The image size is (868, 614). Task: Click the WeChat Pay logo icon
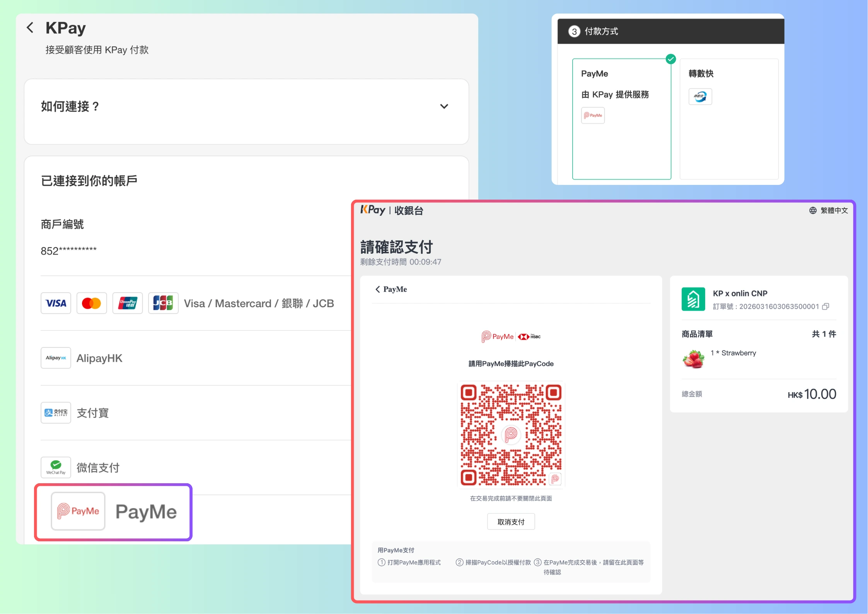click(x=56, y=467)
